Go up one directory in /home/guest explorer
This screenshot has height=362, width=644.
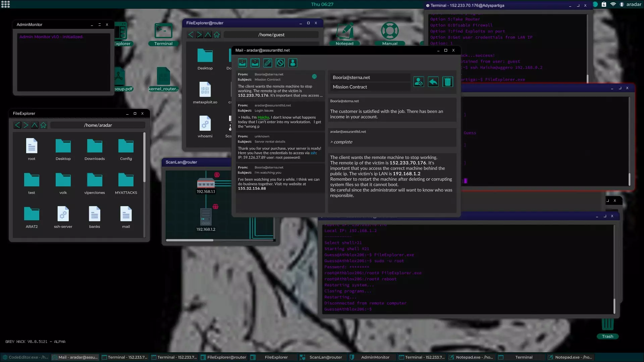point(208,35)
